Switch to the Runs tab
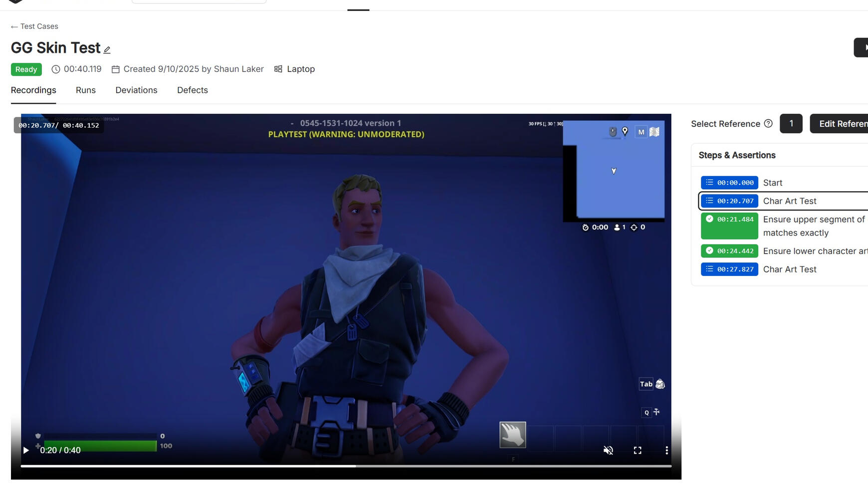 [85, 90]
